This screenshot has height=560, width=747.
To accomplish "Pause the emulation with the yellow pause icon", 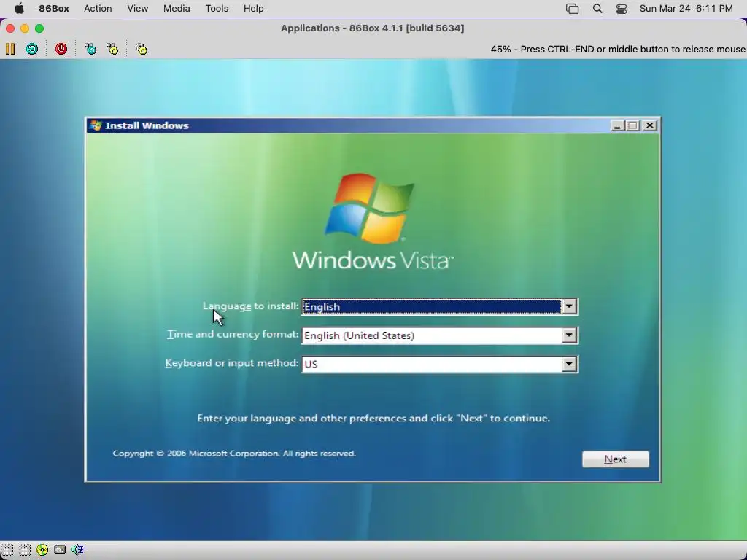I will (10, 49).
